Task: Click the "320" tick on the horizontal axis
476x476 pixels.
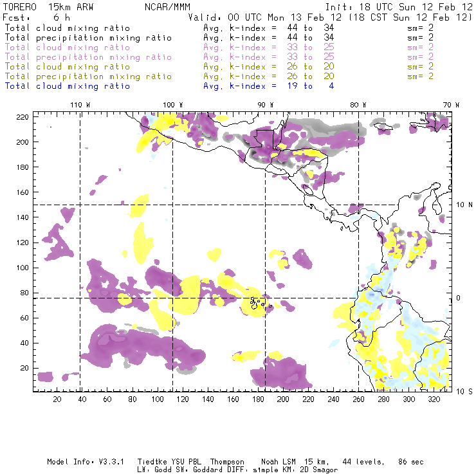Action: pos(434,399)
